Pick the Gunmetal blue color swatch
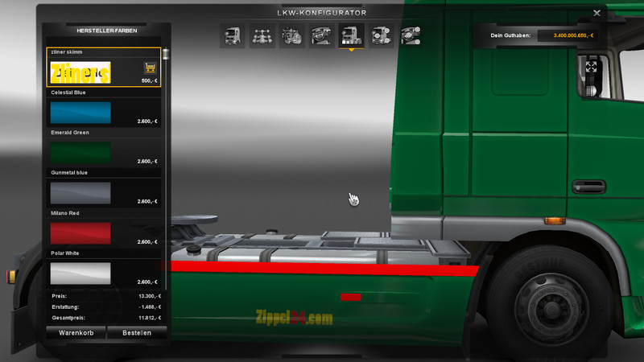This screenshot has height=362, width=644. 80,193
